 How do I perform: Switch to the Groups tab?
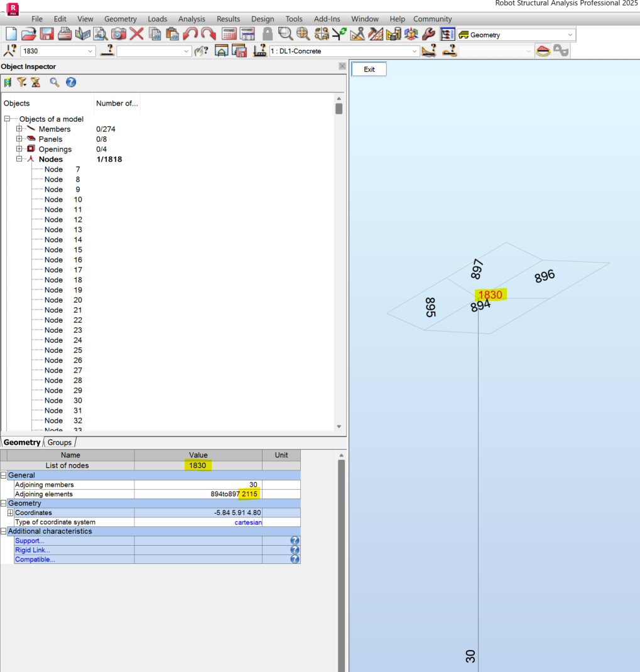59,442
